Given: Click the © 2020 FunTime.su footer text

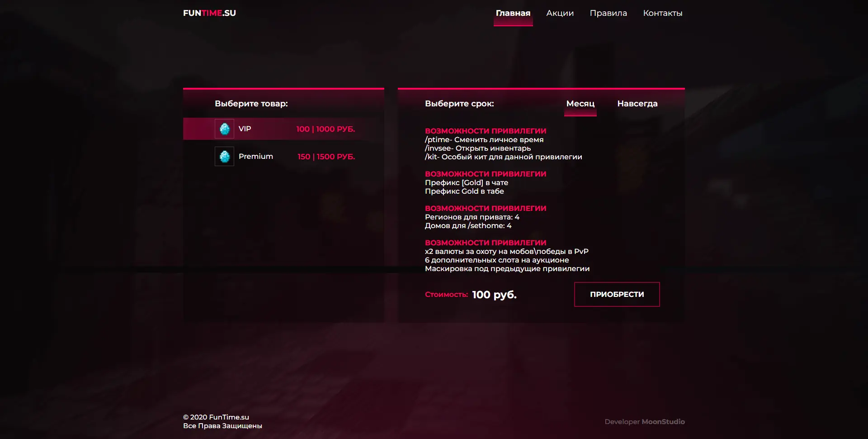Looking at the screenshot, I should pyautogui.click(x=216, y=417).
